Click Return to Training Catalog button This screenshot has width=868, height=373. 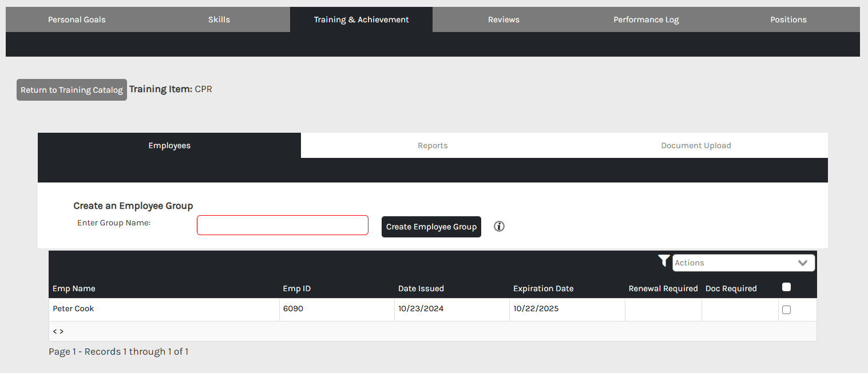72,90
